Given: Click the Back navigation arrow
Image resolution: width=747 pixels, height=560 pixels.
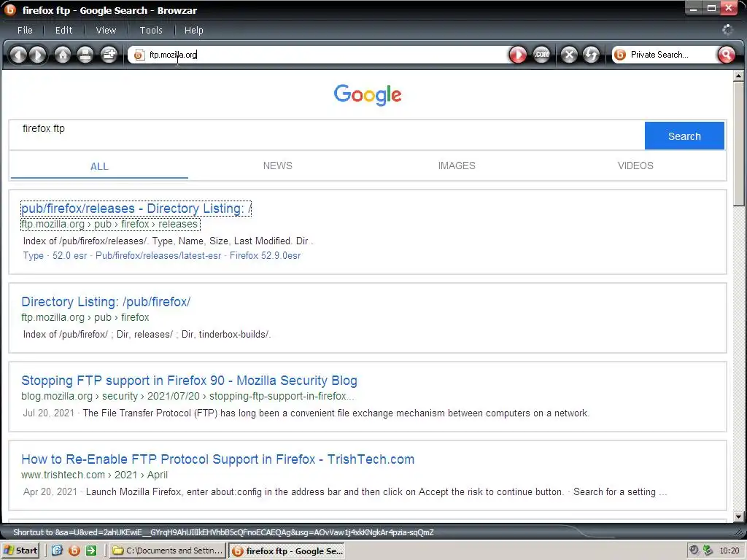Looking at the screenshot, I should coord(18,55).
